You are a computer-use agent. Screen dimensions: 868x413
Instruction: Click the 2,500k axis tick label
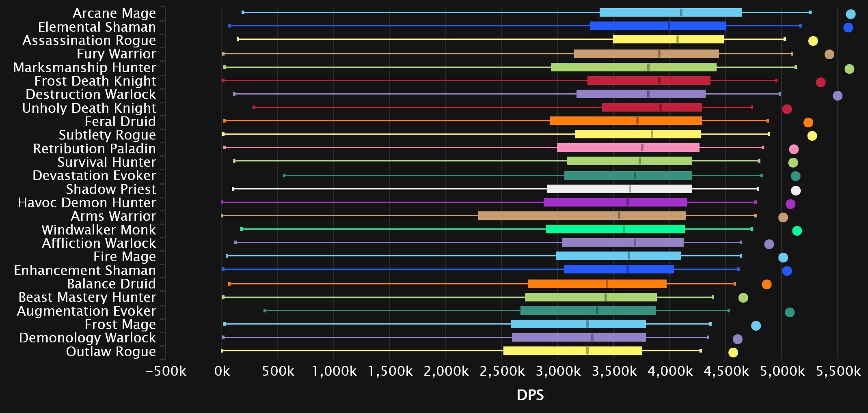point(502,371)
